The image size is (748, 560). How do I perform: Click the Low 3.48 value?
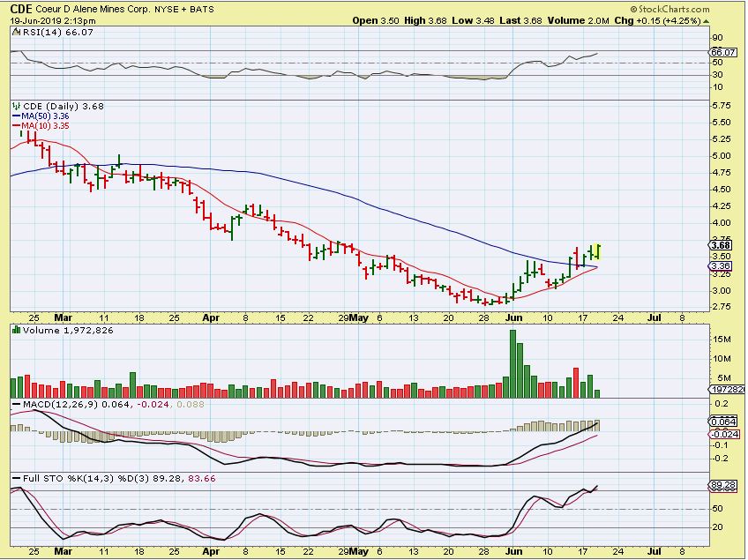pos(473,20)
